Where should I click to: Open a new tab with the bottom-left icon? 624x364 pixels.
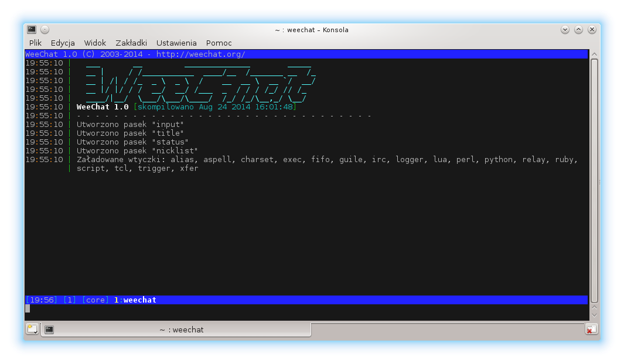[x=32, y=329]
